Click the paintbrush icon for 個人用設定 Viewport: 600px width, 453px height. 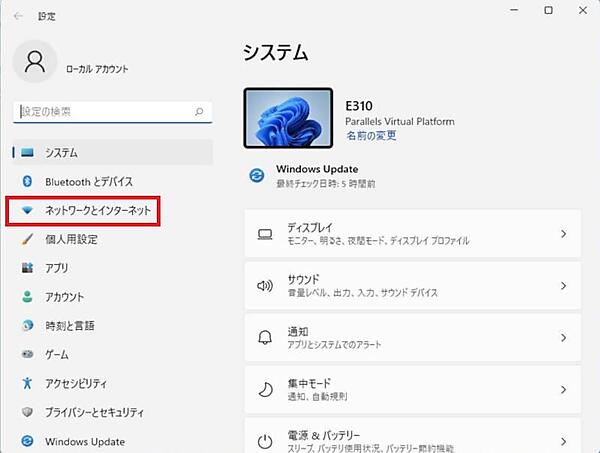(27, 240)
